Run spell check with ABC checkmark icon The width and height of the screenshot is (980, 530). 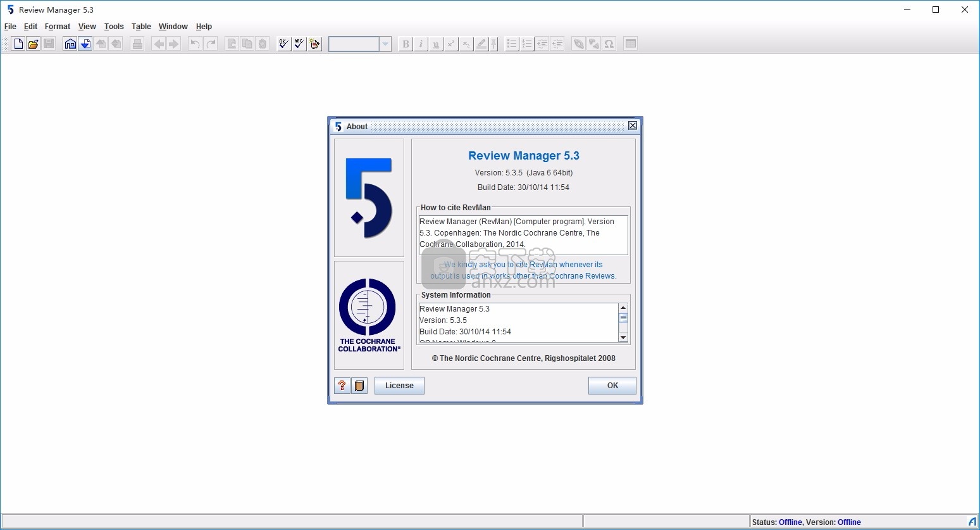(299, 44)
